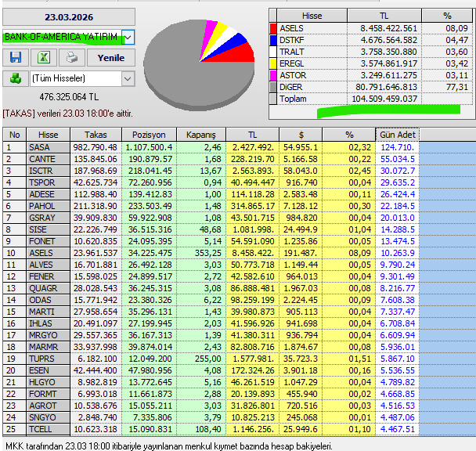Click the 476.325.064 TL total label
Screen dimensions: 476x451
pos(69,97)
